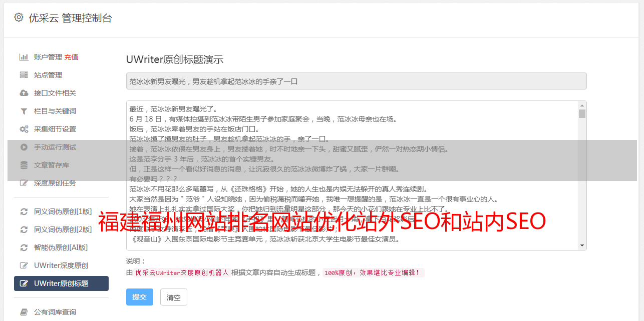644x321 pixels.
Task: Click inside the article content textarea
Action: (x=352, y=175)
